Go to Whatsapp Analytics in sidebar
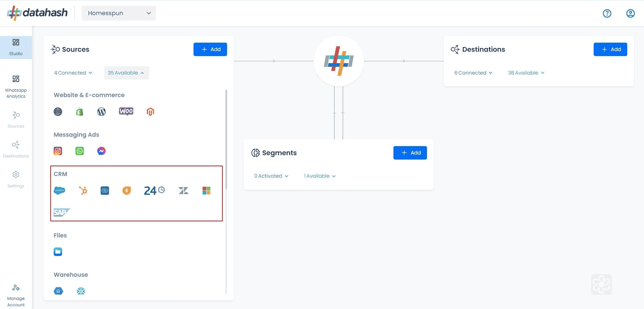644x309 pixels. 16,87
